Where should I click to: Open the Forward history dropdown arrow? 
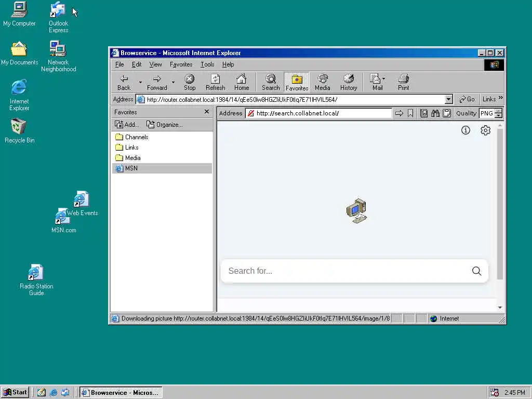tap(173, 83)
